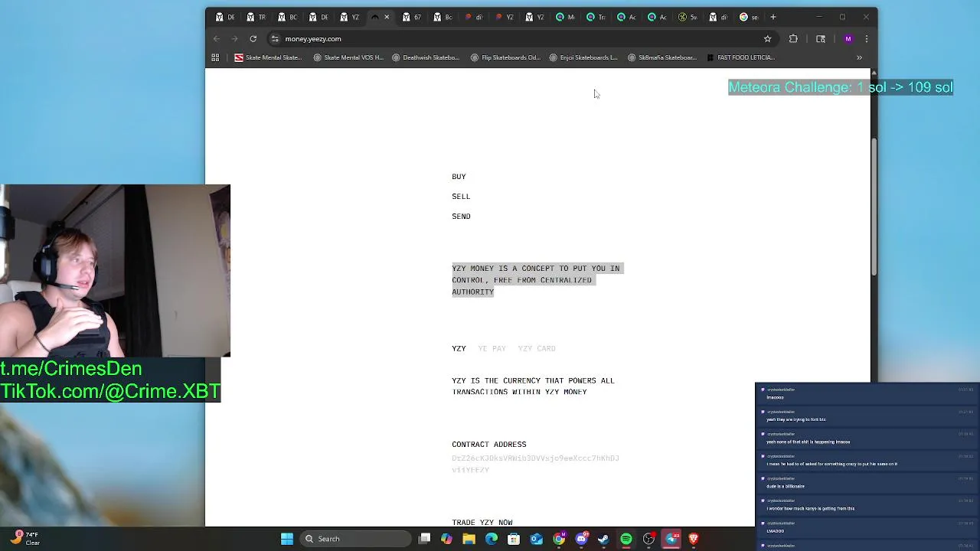
Task: Open Telegram from the taskbar
Action: [671, 539]
